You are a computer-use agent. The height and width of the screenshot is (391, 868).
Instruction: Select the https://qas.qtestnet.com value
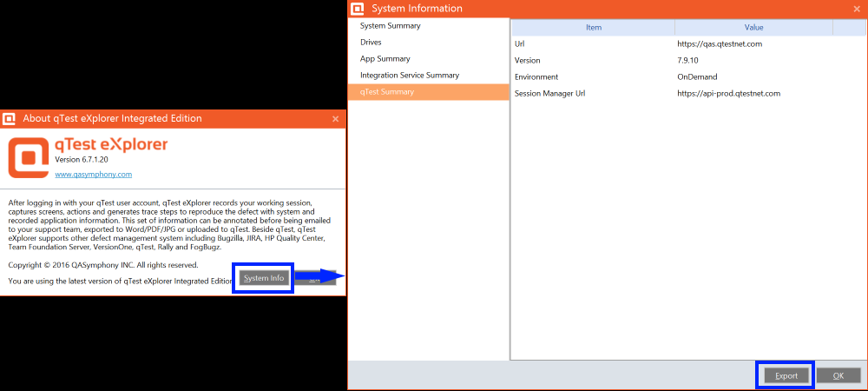click(x=720, y=43)
